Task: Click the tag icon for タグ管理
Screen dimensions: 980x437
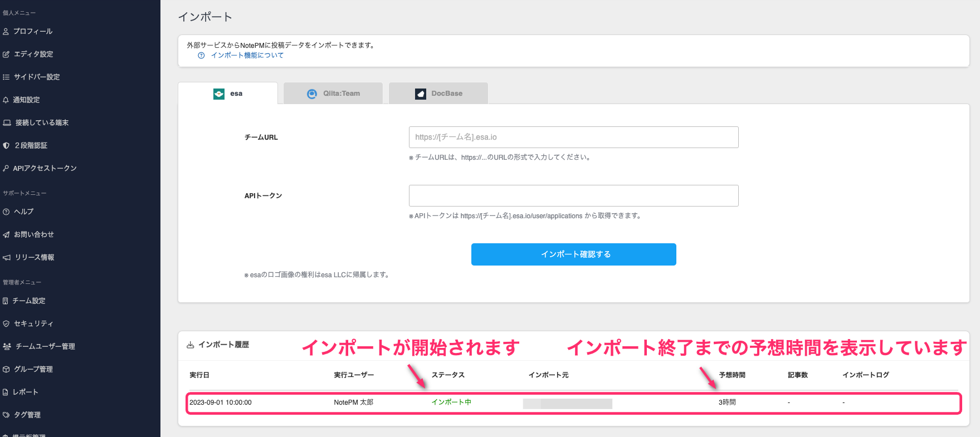Action: (6, 415)
